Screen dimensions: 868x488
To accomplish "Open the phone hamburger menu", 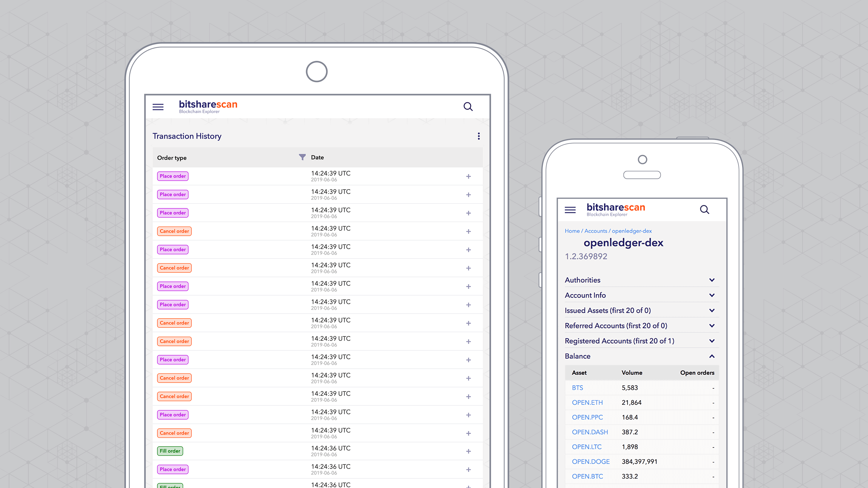I will click(x=570, y=210).
